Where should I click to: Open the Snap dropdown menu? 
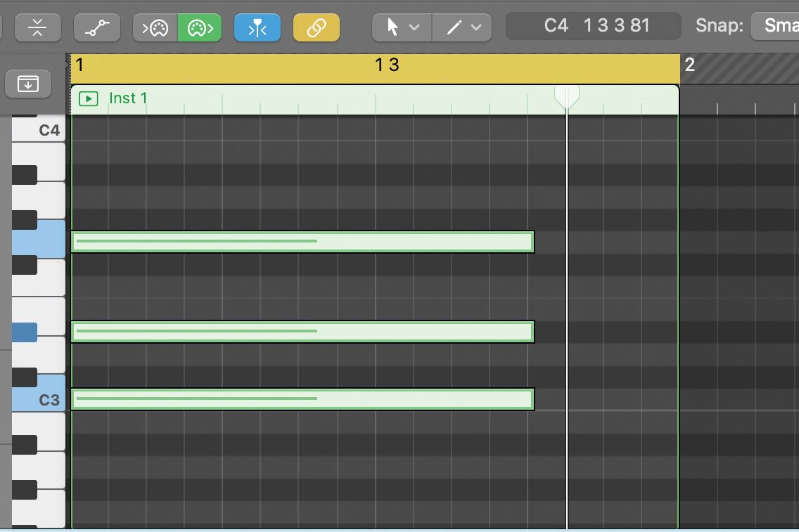click(775, 27)
